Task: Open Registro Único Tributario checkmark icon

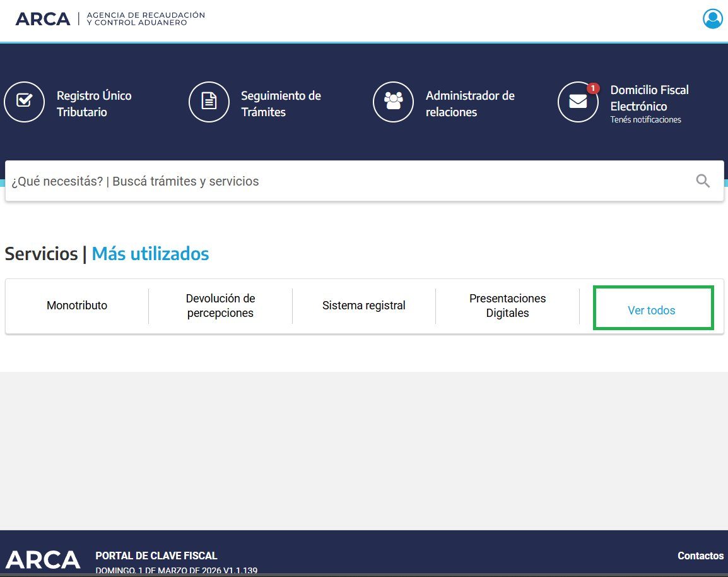Action: (x=24, y=102)
